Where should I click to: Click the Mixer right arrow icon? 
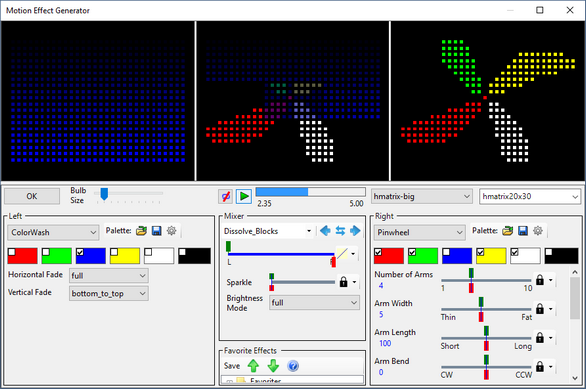point(355,231)
